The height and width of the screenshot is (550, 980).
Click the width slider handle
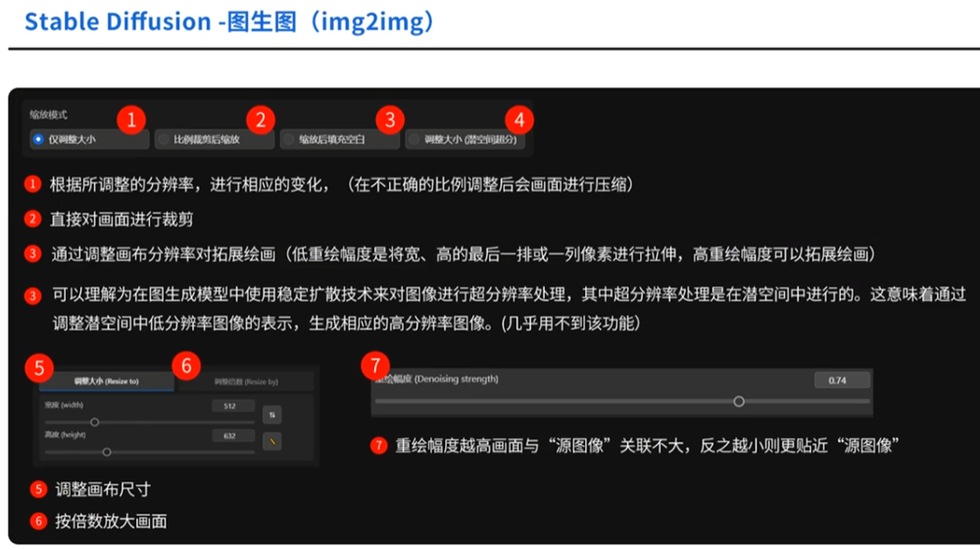coord(94,423)
